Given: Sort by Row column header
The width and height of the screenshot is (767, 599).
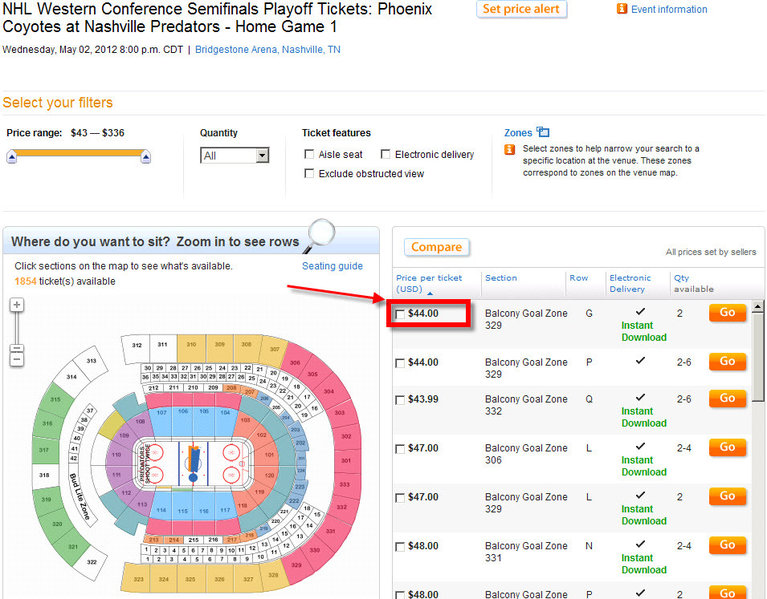Looking at the screenshot, I should pyautogui.click(x=579, y=278).
